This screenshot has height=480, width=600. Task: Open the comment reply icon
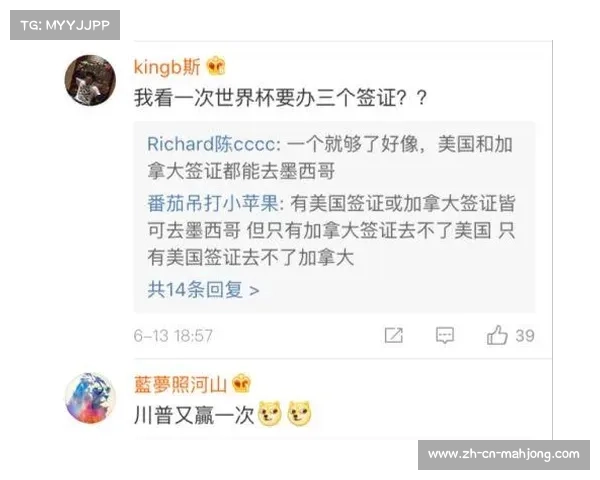pos(445,336)
